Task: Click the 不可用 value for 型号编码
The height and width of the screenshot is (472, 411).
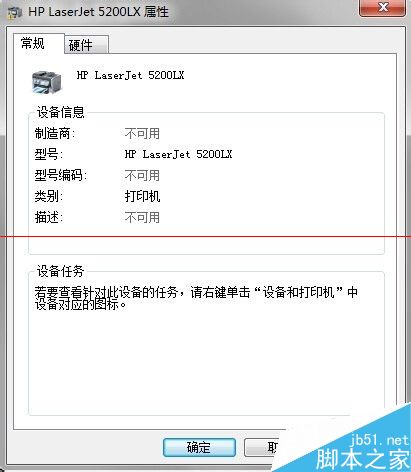Action: (142, 175)
